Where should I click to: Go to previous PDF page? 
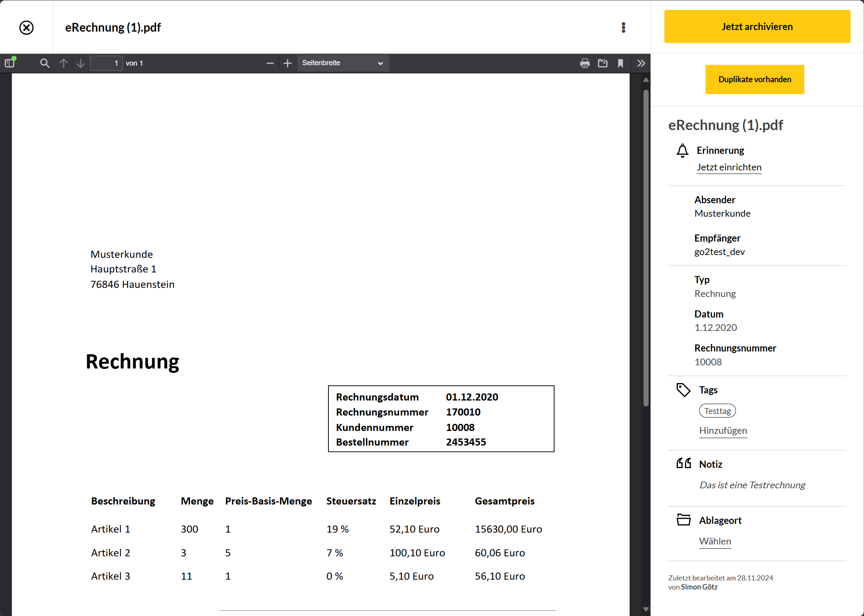(63, 63)
